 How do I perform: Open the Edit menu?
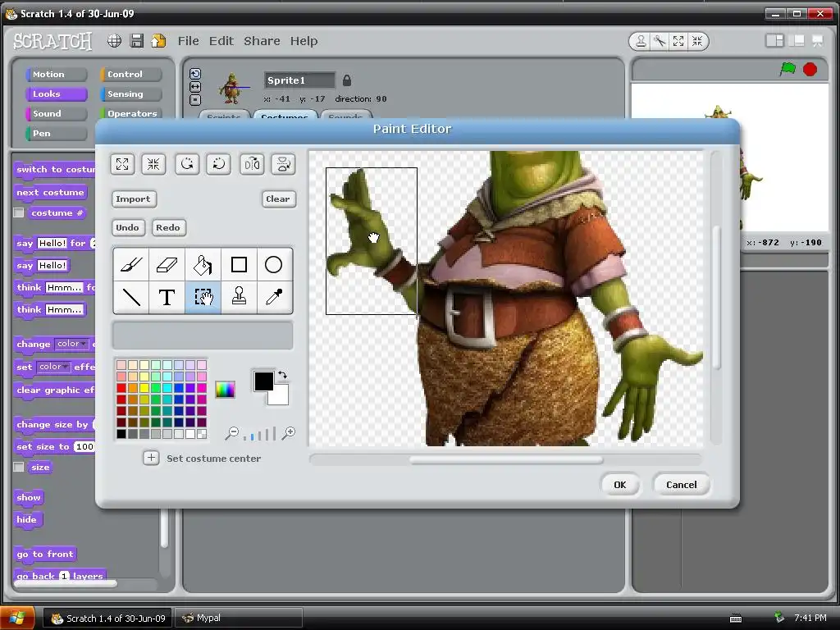(x=221, y=41)
